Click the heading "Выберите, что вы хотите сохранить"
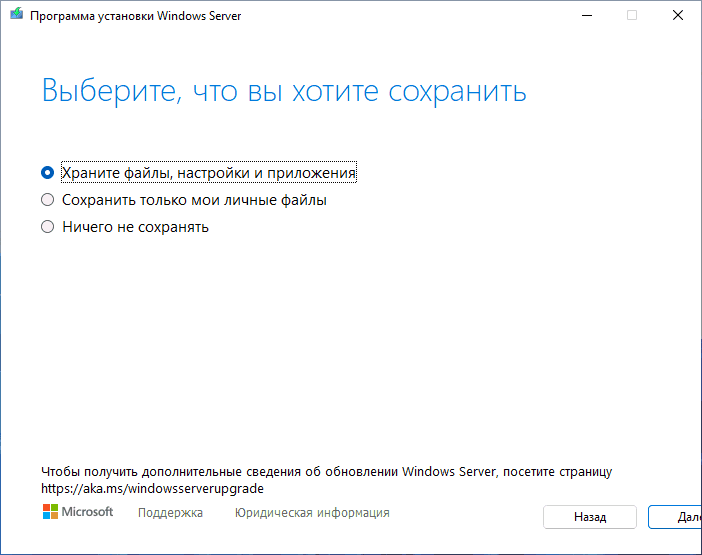The width and height of the screenshot is (702, 555). coord(284,91)
